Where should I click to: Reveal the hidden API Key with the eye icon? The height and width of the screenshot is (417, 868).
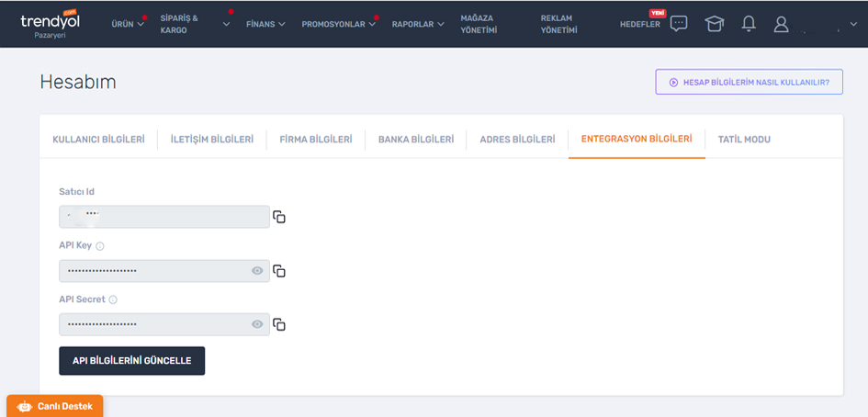[x=257, y=271]
